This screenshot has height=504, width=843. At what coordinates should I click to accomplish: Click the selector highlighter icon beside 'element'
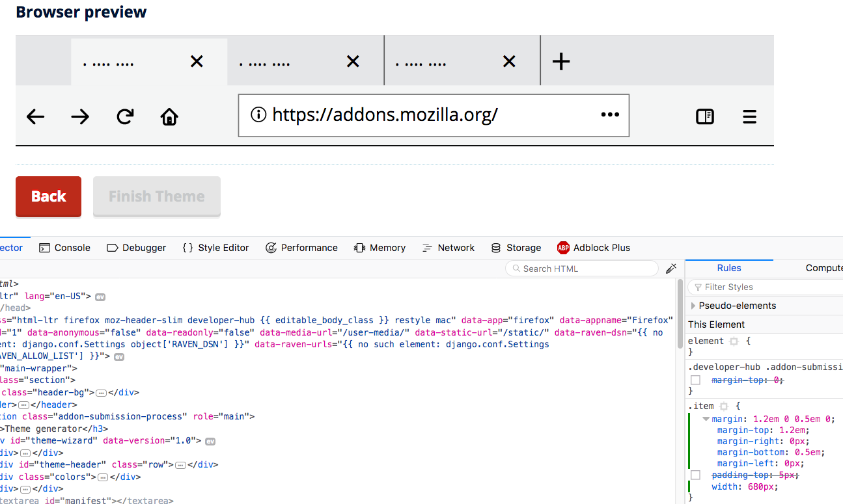734,341
